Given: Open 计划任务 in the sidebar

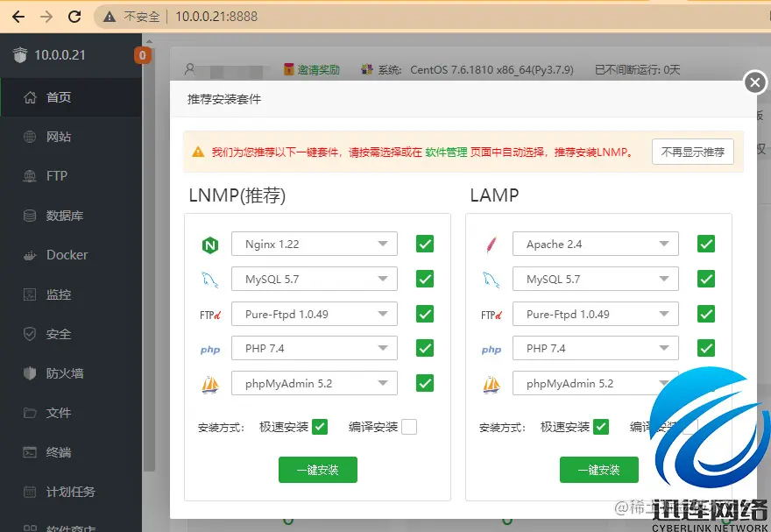Looking at the screenshot, I should tap(71, 491).
